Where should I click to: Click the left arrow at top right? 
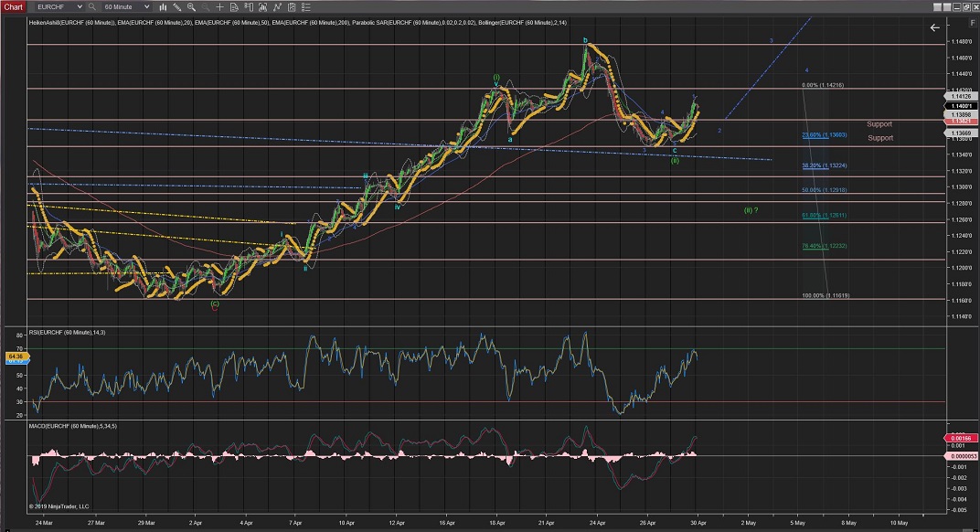[934, 27]
